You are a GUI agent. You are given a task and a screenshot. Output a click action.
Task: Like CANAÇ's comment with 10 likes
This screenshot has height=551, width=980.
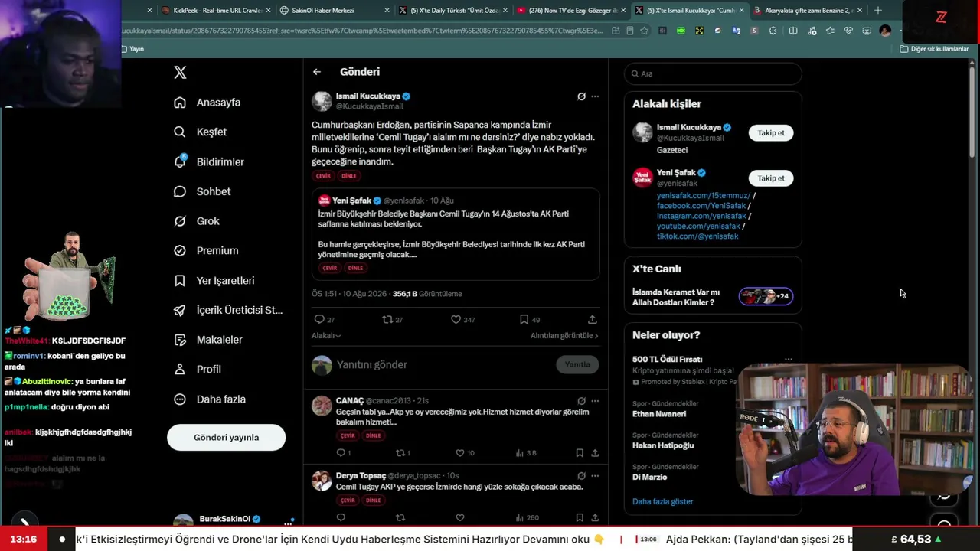click(465, 453)
